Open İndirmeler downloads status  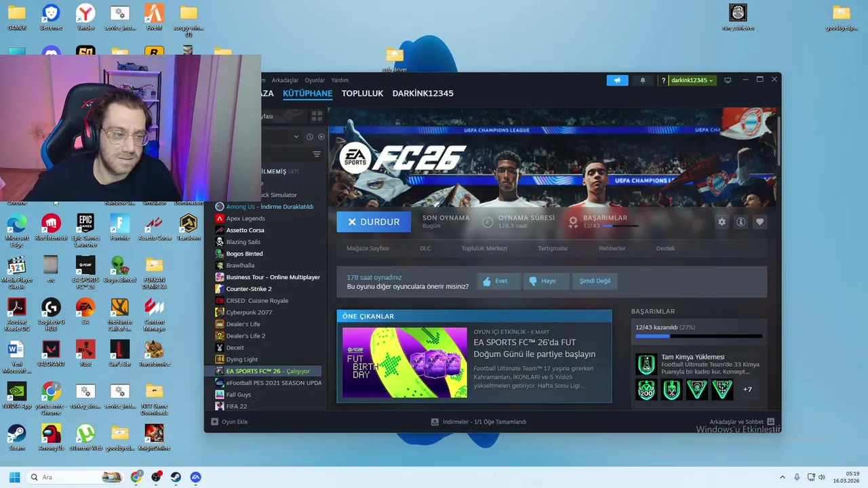pos(479,422)
